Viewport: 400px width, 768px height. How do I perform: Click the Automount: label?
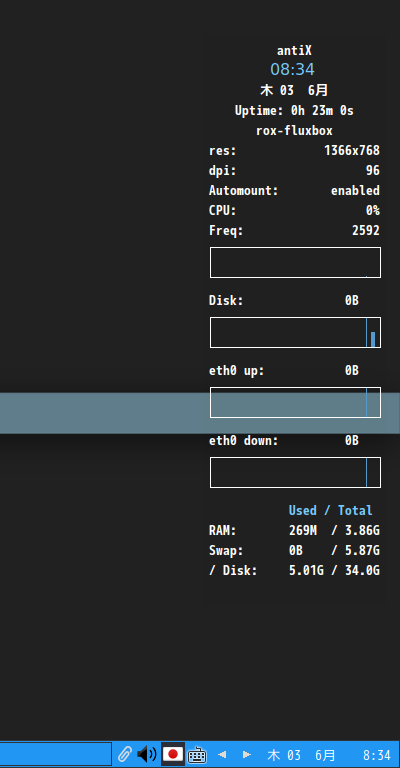(x=244, y=191)
